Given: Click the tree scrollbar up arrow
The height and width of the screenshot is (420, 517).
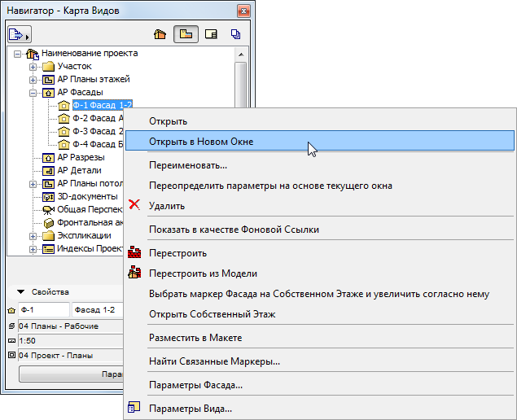Looking at the screenshot, I should [x=241, y=55].
